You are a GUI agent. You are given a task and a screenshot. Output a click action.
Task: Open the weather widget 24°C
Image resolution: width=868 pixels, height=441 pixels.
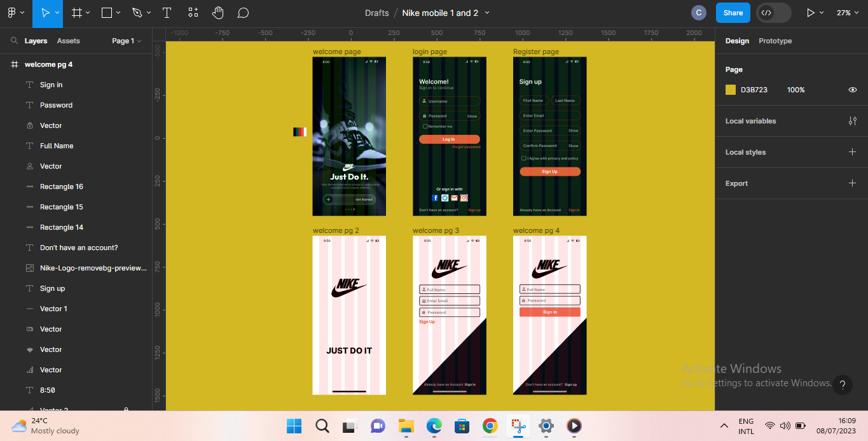click(45, 426)
